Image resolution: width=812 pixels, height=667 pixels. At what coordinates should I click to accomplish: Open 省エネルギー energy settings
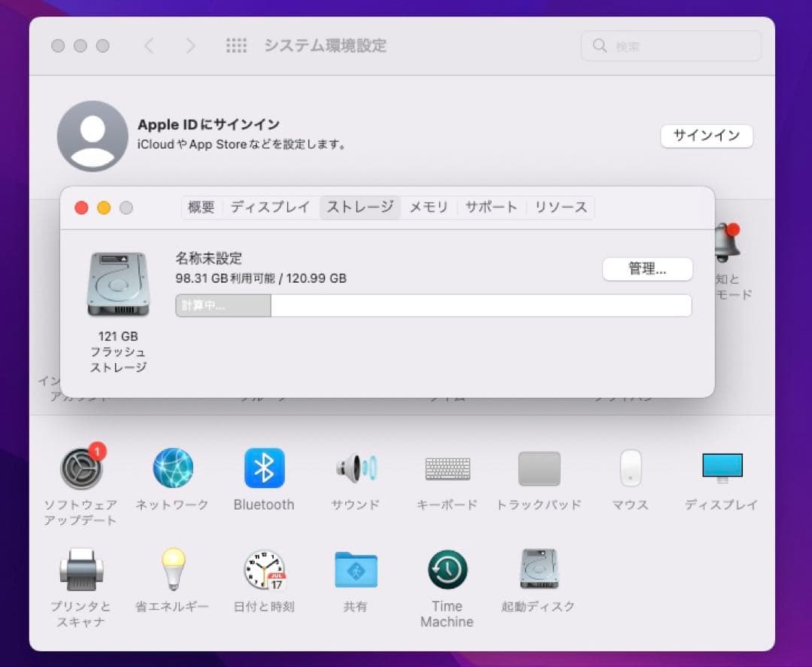(x=172, y=569)
